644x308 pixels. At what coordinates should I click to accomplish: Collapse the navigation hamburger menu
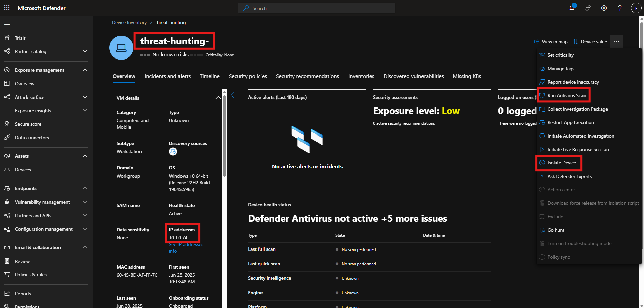(x=7, y=23)
